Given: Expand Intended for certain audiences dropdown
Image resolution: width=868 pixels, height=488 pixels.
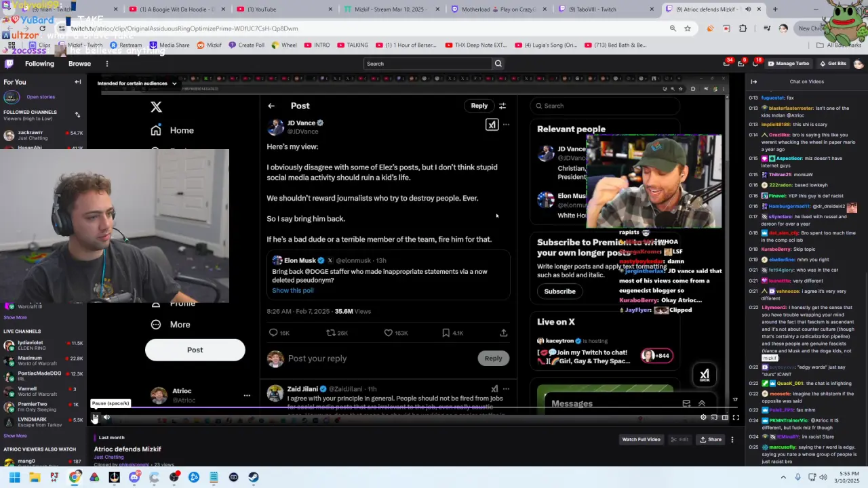Looking at the screenshot, I should pos(137,83).
